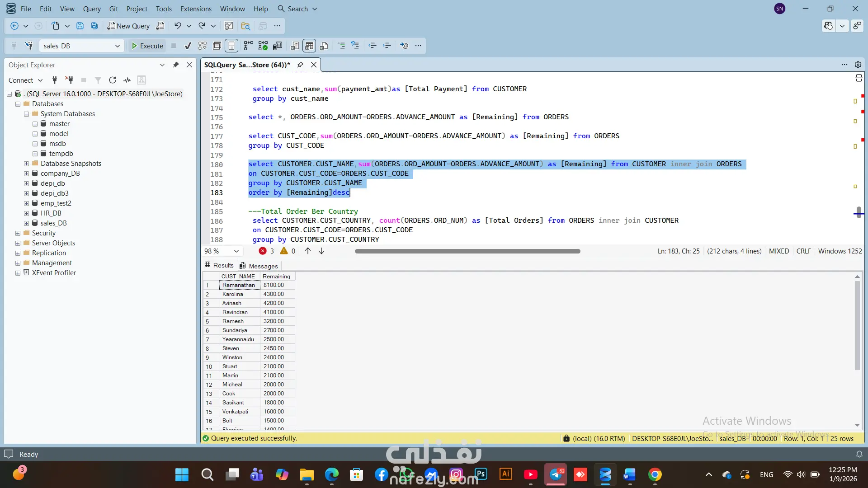
Task: Expand the sales_DB tree node
Action: pyautogui.click(x=26, y=223)
